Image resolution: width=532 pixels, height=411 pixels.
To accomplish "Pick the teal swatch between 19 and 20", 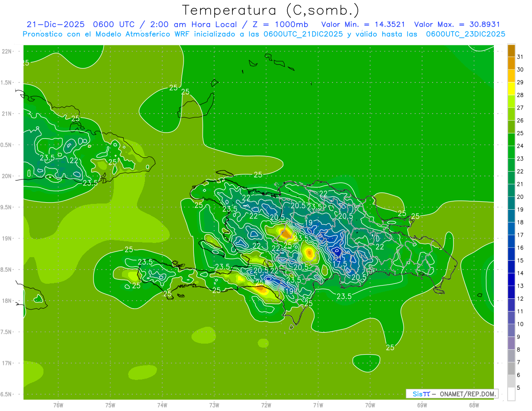I will 511,203.
